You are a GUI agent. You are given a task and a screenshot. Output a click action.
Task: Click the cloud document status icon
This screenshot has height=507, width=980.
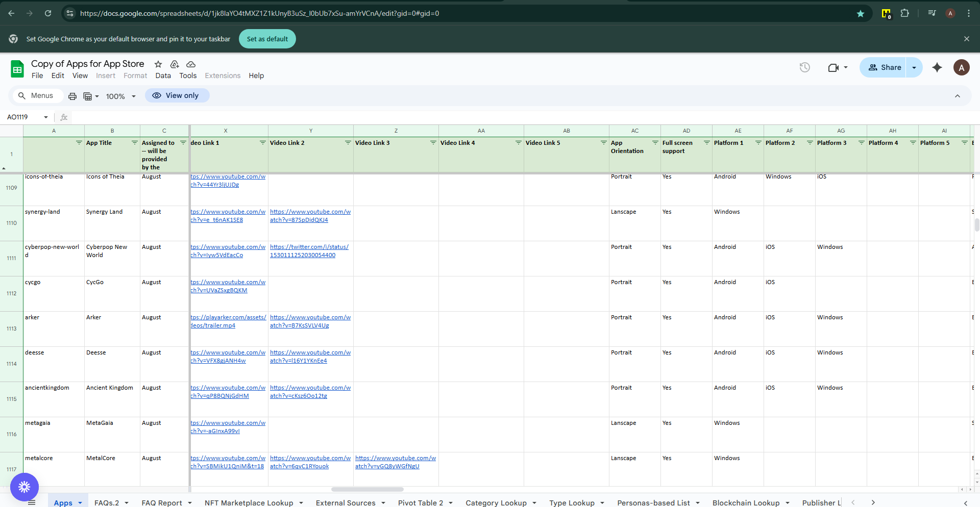191,64
